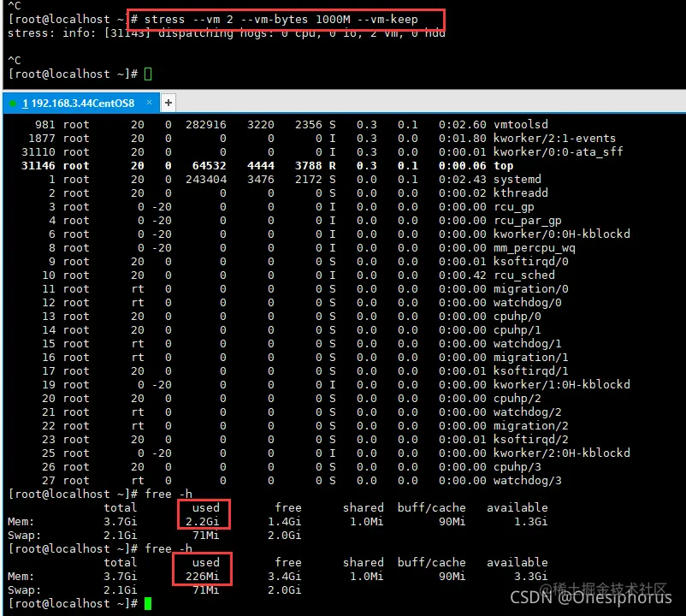This screenshot has width=686, height=616.
Task: Open a new session with the plus button
Action: pos(168,103)
